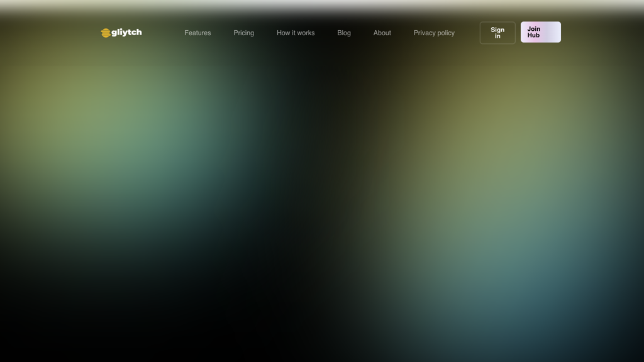Go to the Pricing section
This screenshot has width=644, height=362.
tap(243, 33)
